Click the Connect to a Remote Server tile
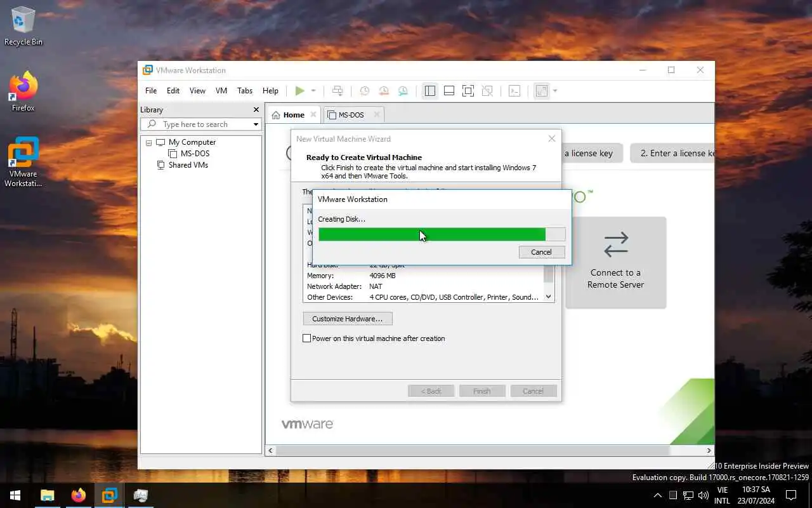 click(615, 262)
